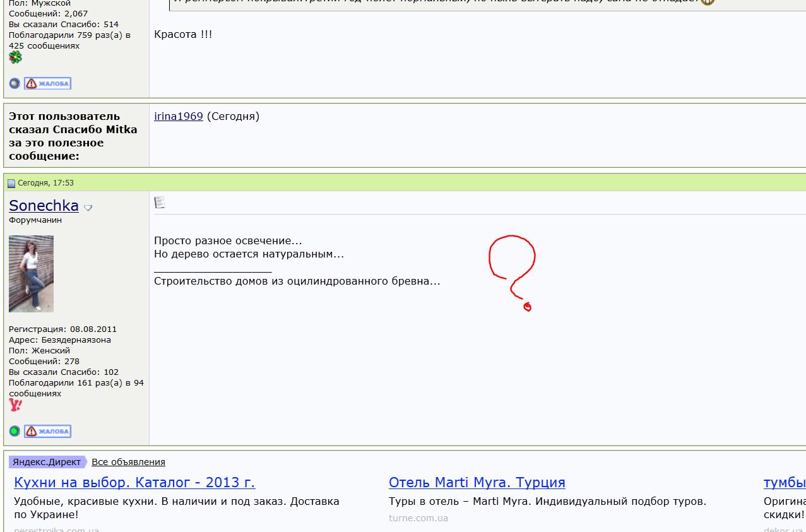Report Mitka's post with the Жалоба button
The image size is (806, 532).
(x=47, y=83)
